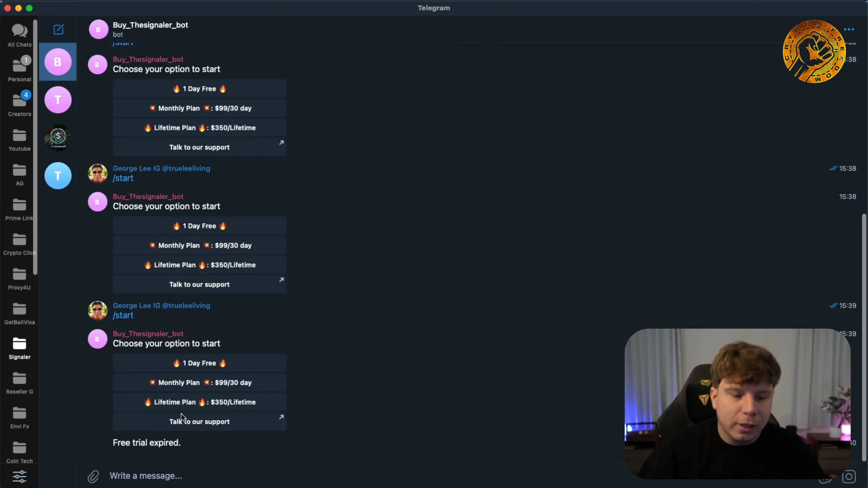Select Lifetime Plan in the topmost bot message
This screenshot has height=488, width=868.
(199, 128)
